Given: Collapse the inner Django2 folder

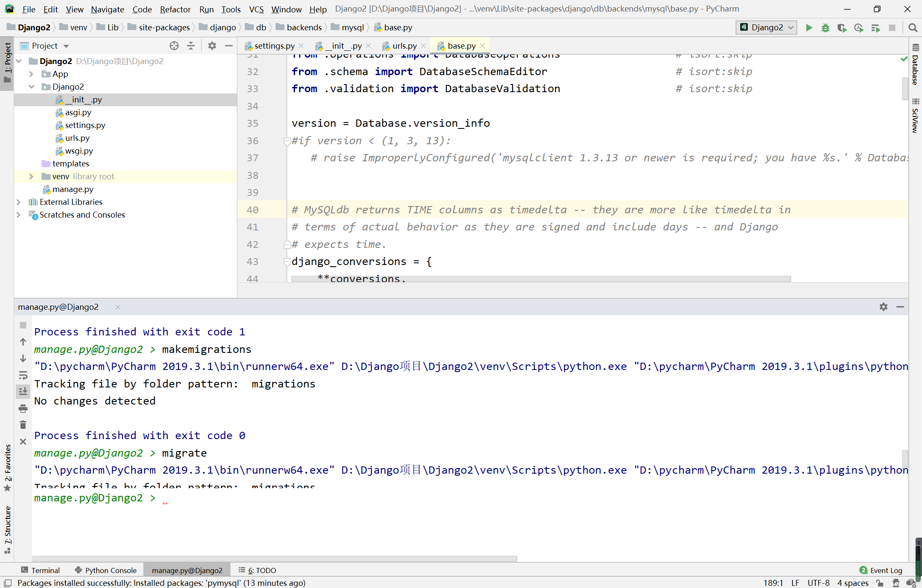Looking at the screenshot, I should (x=31, y=87).
